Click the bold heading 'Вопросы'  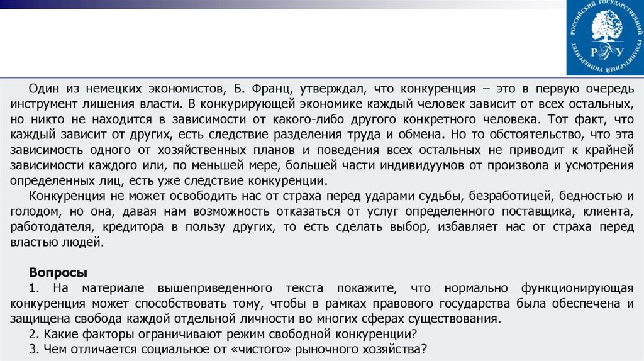(x=58, y=273)
